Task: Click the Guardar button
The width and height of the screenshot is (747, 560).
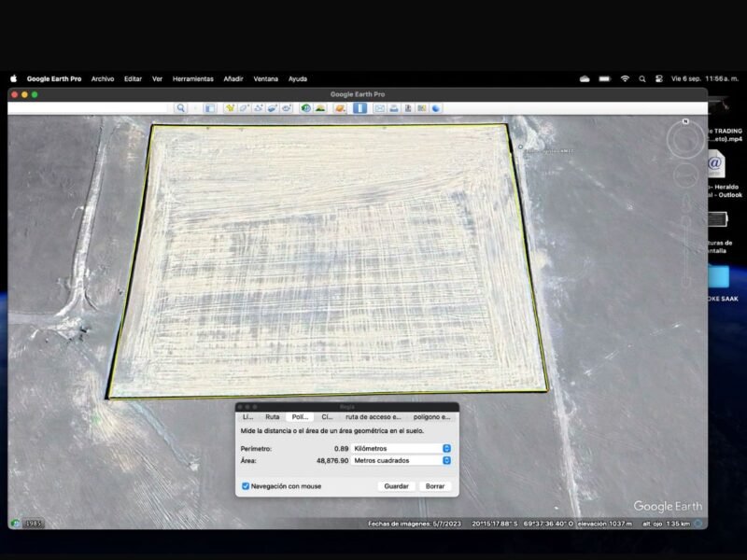Action: point(396,486)
